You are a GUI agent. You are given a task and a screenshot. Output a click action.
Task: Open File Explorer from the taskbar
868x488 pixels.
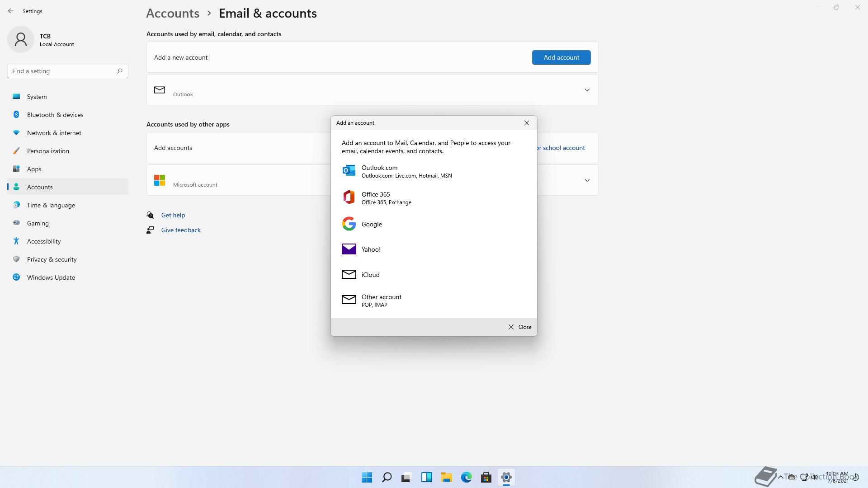pos(446,477)
